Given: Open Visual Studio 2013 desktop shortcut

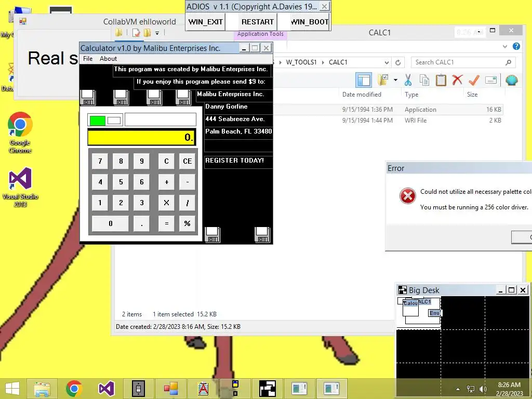Looking at the screenshot, I should click(x=20, y=187).
